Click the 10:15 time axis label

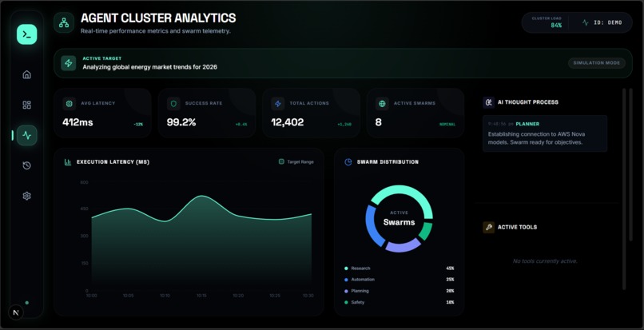click(201, 296)
